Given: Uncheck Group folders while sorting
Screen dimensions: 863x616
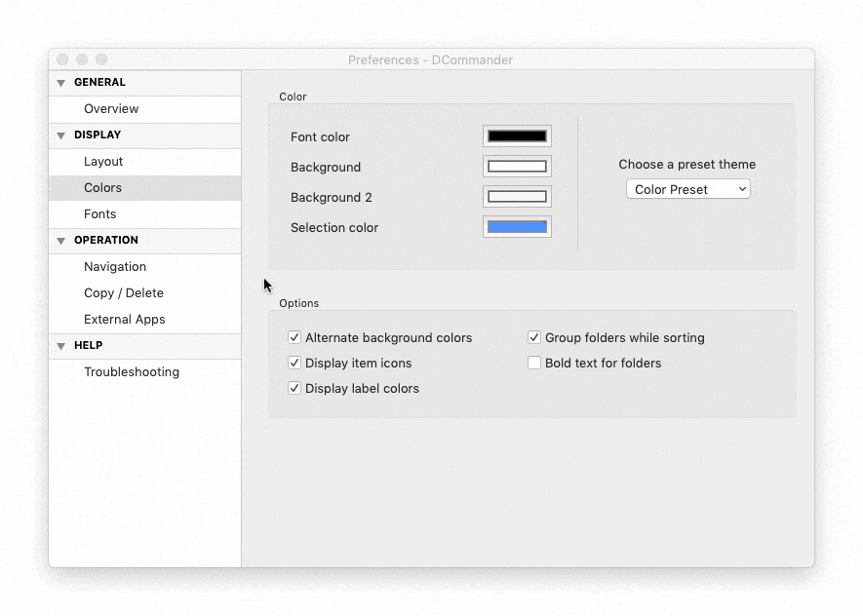Looking at the screenshot, I should (533, 337).
